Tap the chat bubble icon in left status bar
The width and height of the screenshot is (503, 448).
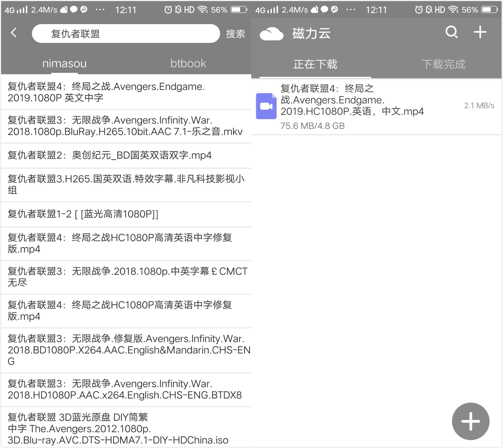[x=74, y=9]
